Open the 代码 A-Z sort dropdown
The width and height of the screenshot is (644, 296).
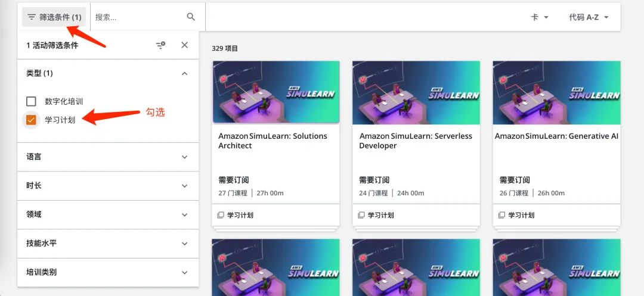click(589, 17)
